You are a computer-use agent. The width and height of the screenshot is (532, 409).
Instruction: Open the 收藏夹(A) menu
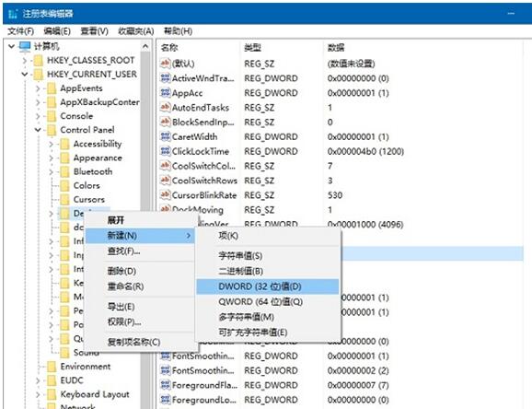135,31
